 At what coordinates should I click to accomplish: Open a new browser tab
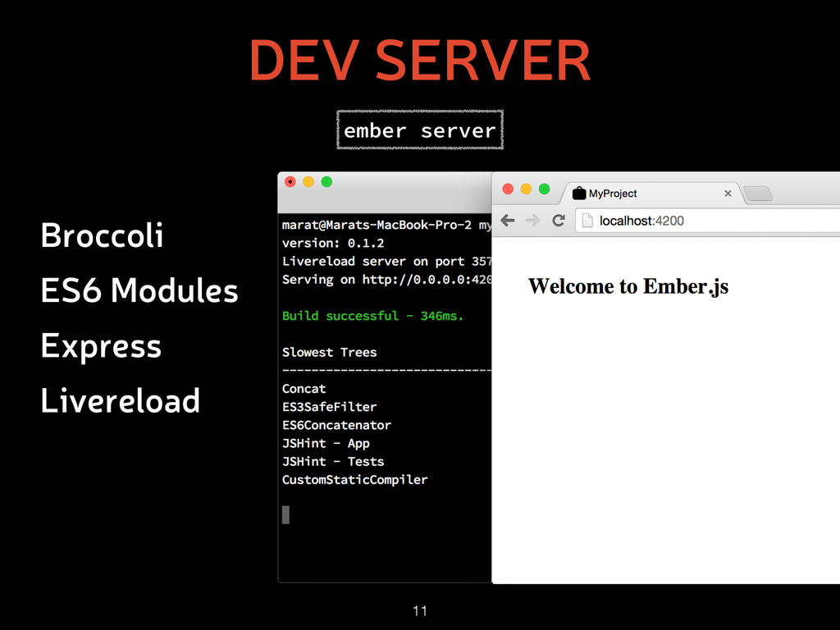click(758, 194)
